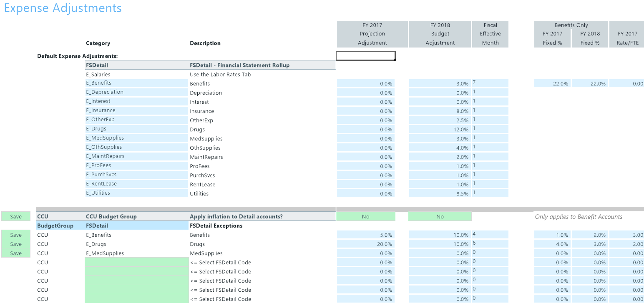644x303 pixels.
Task: Select the active empty cell under FY 2017 Projection
Action: pyautogui.click(x=366, y=56)
